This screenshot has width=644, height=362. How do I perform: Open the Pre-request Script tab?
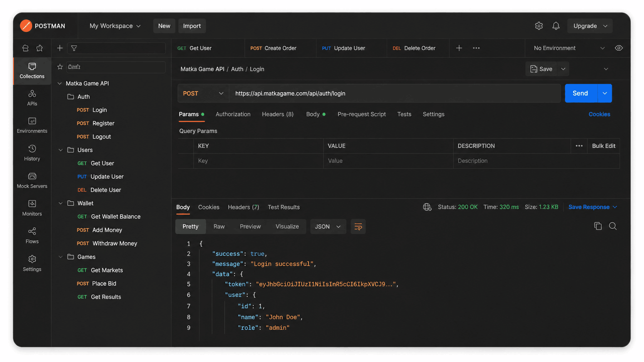pyautogui.click(x=362, y=114)
